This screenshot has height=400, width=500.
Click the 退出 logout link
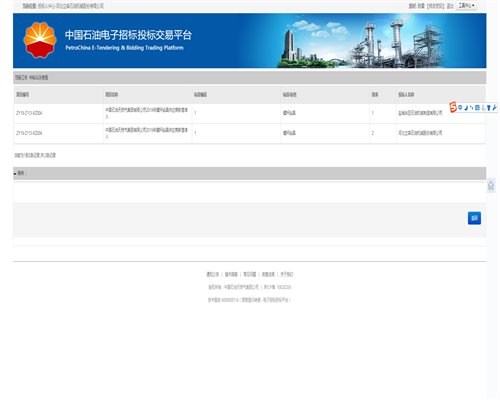point(450,6)
